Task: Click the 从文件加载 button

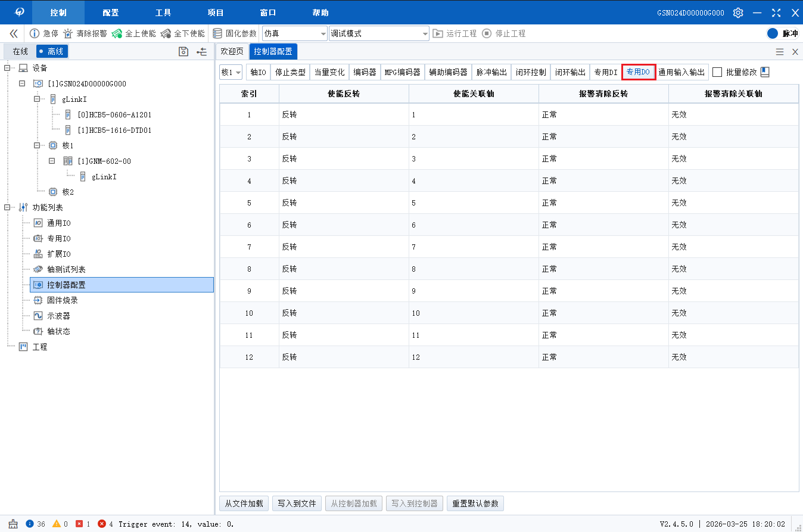Action: click(x=244, y=503)
